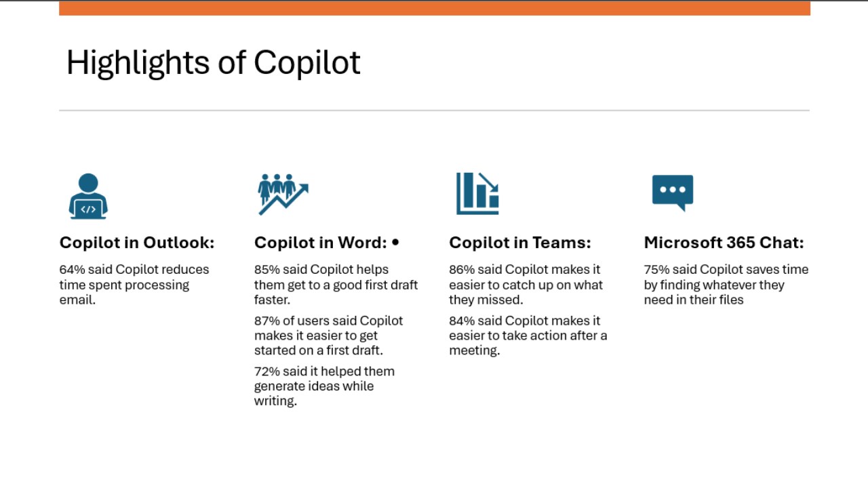The image size is (868, 488).
Task: Click the Copilot in Word heading
Action: pos(321,243)
